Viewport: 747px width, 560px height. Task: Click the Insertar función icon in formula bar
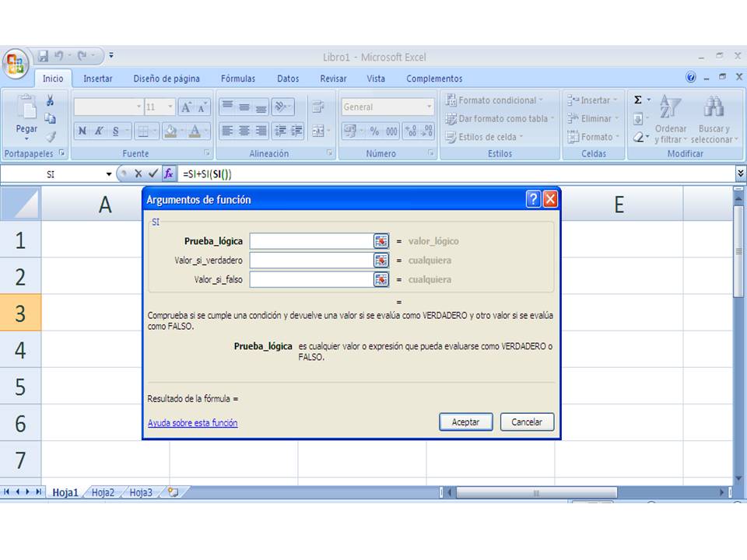click(170, 174)
